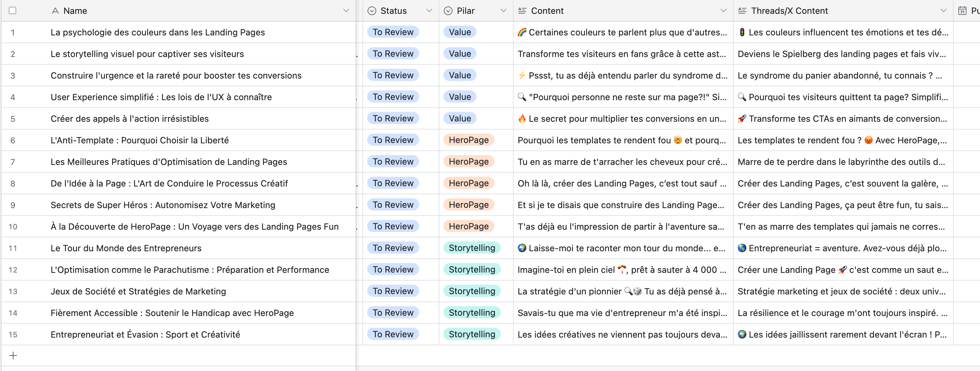980x371 pixels.
Task: Click the long-text icon beside Content header
Action: [522, 11]
